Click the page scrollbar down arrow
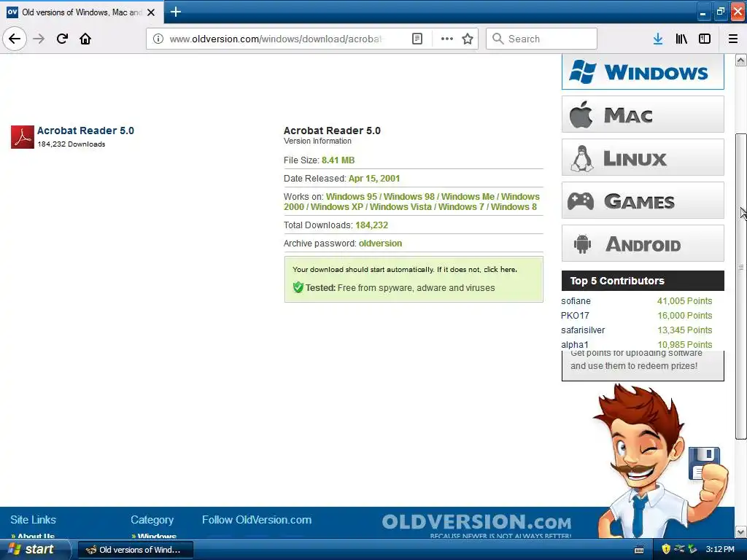The height and width of the screenshot is (560, 747). click(740, 532)
